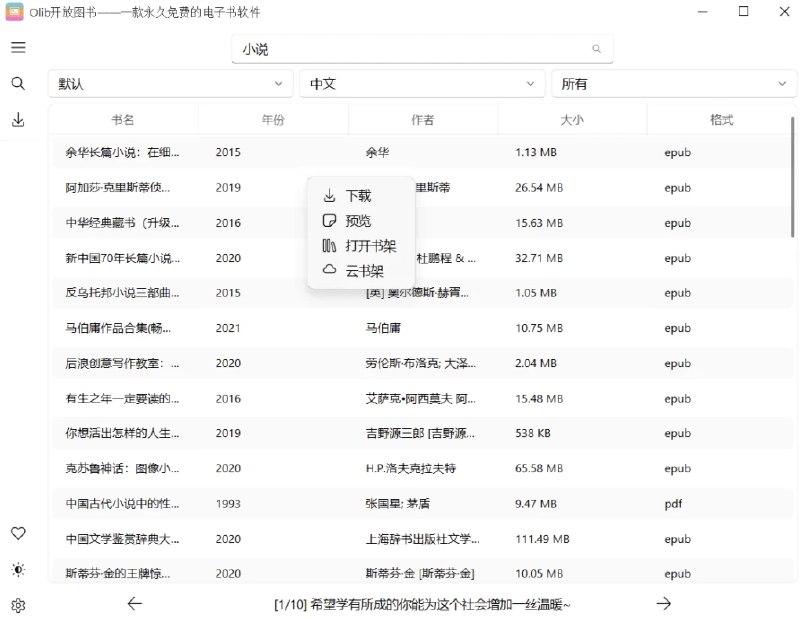The width and height of the screenshot is (800, 619).
Task: Open settings with the gear icon
Action: 18,604
